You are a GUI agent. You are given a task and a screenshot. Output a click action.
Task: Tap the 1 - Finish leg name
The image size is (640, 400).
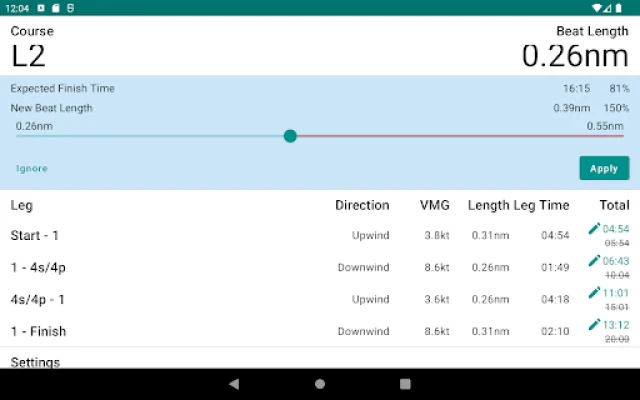pyautogui.click(x=38, y=331)
